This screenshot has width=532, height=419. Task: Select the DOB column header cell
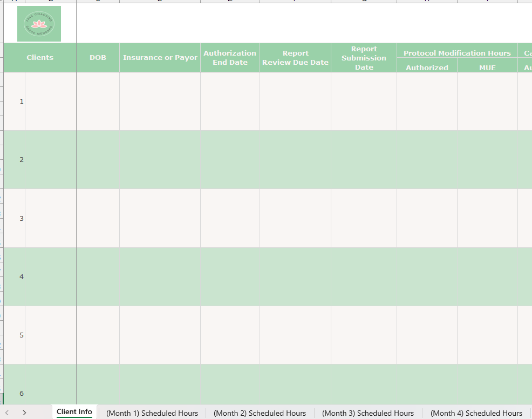coord(98,58)
